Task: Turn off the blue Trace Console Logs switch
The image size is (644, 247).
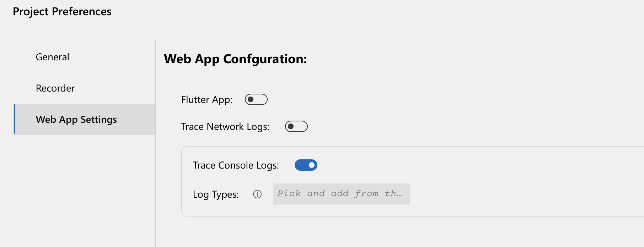Action: click(x=306, y=165)
